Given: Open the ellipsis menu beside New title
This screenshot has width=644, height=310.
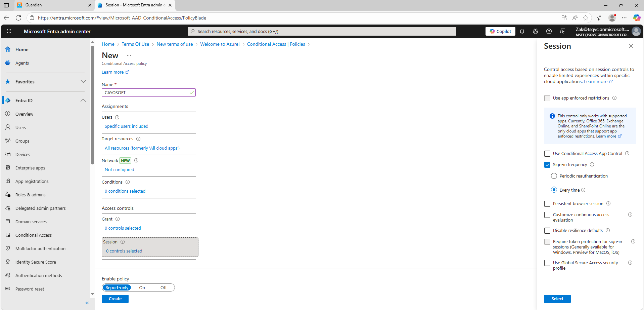Looking at the screenshot, I should (x=129, y=55).
